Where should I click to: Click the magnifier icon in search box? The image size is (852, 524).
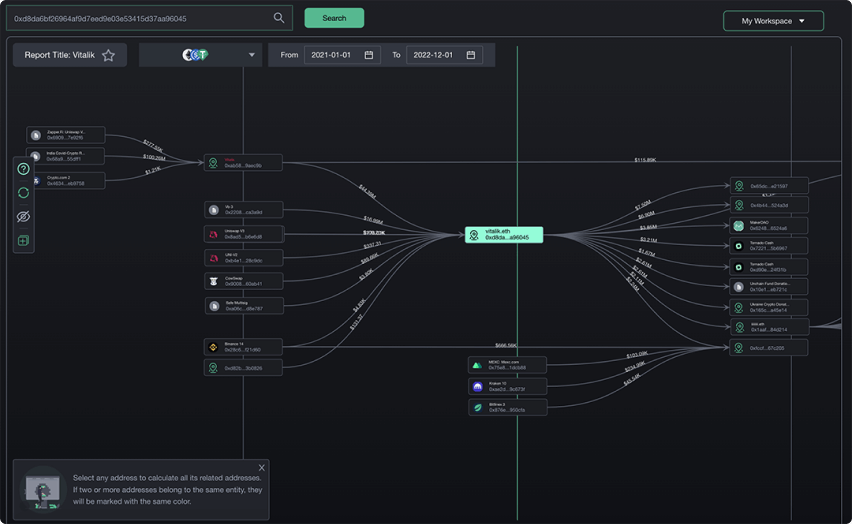[279, 18]
